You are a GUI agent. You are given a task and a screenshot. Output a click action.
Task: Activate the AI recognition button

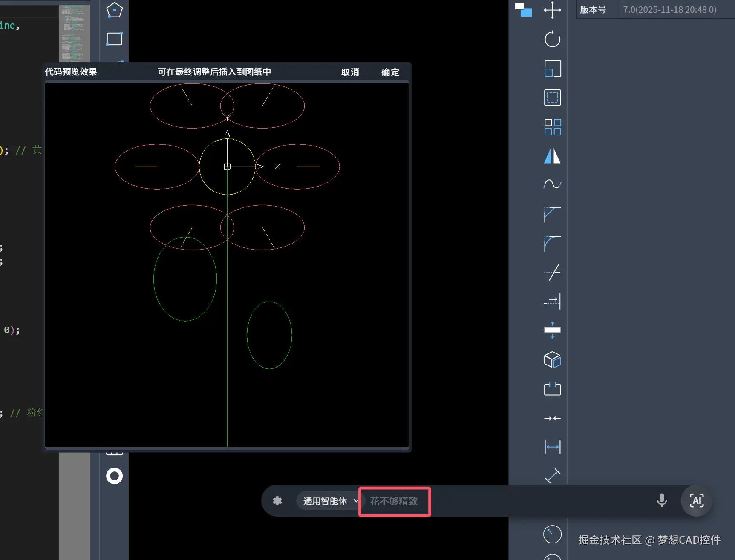pyautogui.click(x=696, y=501)
